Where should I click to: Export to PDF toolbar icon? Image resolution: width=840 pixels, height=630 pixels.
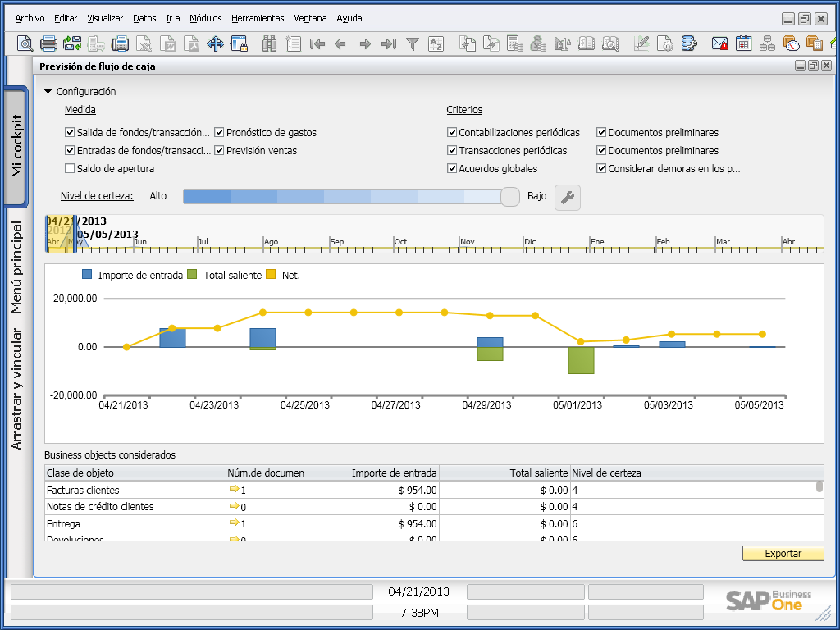191,43
